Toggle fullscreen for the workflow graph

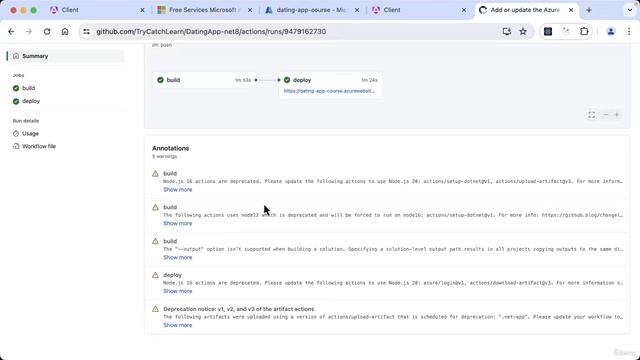(591, 115)
